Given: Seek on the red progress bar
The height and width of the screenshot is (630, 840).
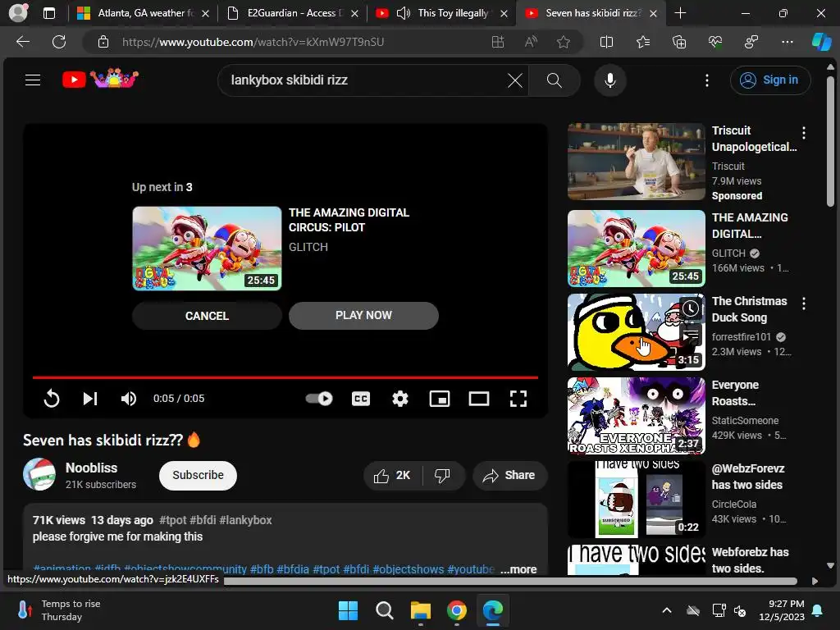Looking at the screenshot, I should tap(285, 377).
